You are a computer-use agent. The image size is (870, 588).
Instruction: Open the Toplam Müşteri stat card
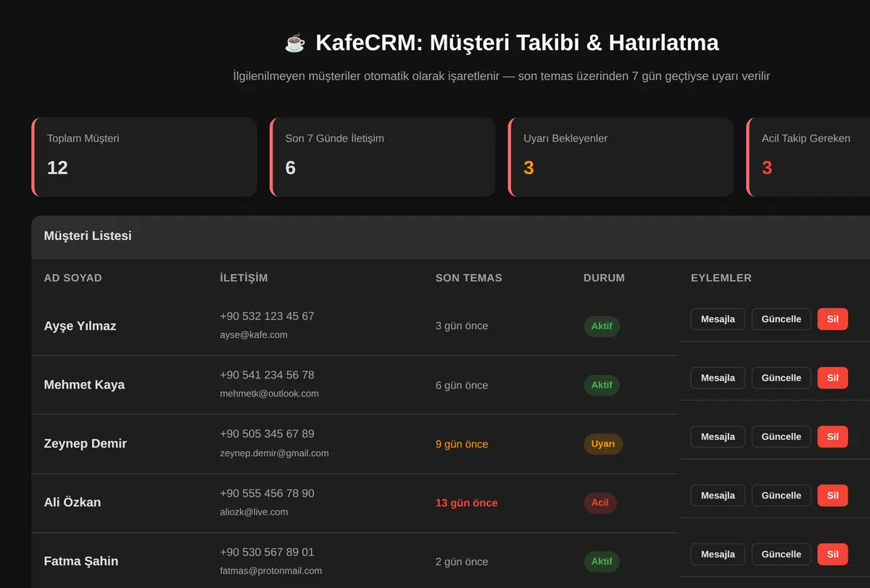click(x=144, y=157)
